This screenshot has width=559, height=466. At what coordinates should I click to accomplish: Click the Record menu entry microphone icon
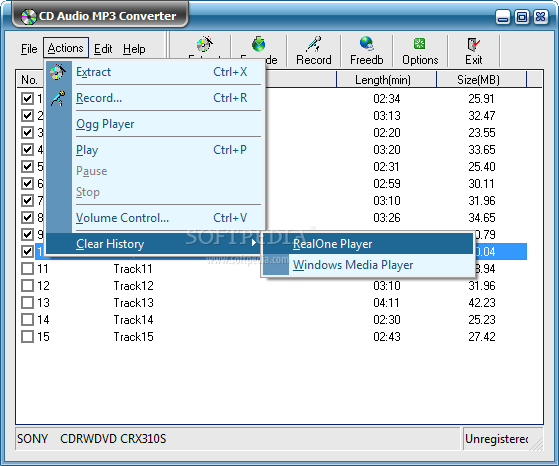tap(58, 98)
